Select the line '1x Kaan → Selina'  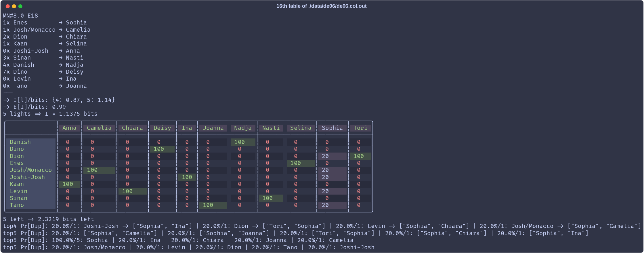click(45, 43)
